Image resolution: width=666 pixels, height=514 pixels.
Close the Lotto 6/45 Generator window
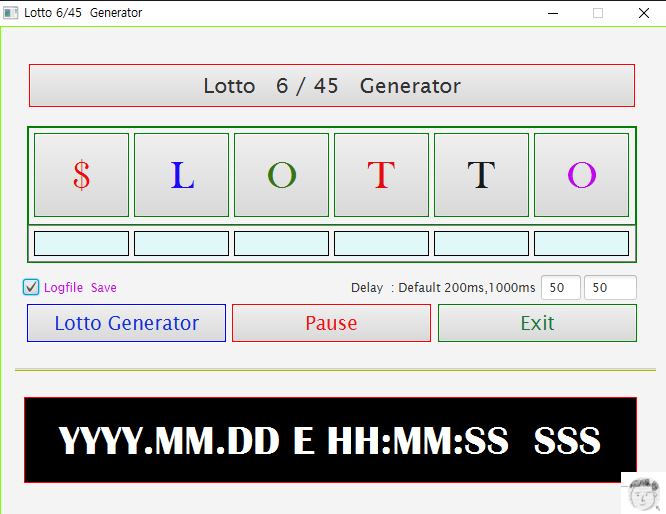643,13
